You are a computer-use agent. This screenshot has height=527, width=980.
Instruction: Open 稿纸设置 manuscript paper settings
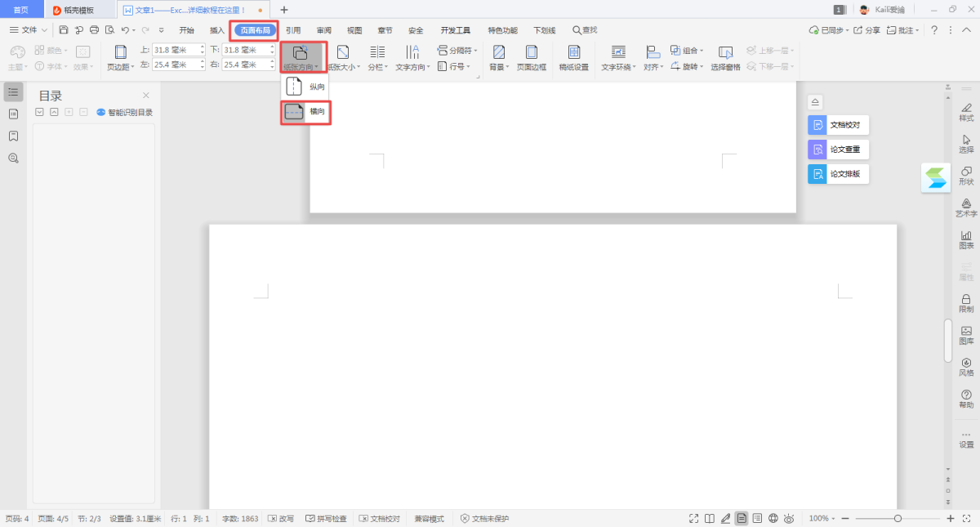click(x=574, y=58)
